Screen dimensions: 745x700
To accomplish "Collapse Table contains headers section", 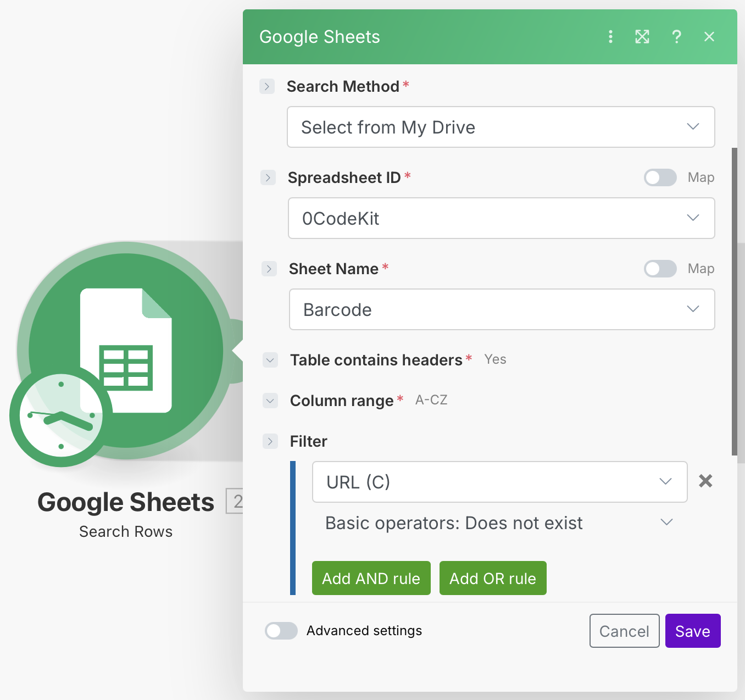I will click(270, 360).
